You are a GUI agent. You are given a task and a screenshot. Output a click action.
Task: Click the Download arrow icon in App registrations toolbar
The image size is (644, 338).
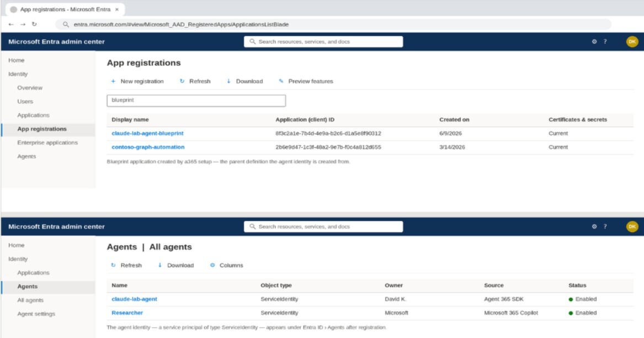click(229, 81)
